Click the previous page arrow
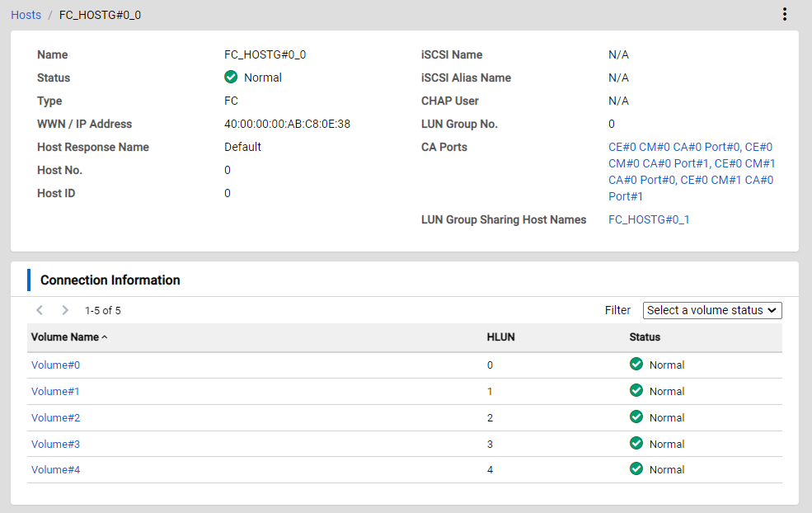This screenshot has width=812, height=513. 40,311
